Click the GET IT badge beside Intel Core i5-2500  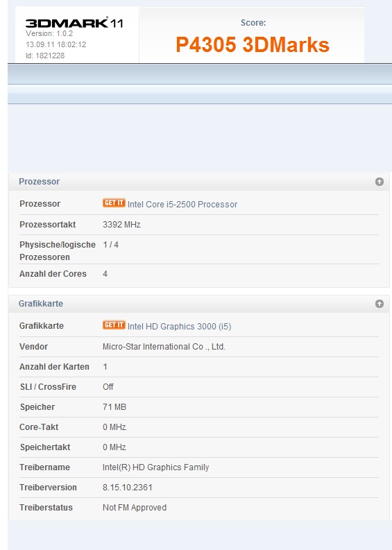click(x=114, y=203)
